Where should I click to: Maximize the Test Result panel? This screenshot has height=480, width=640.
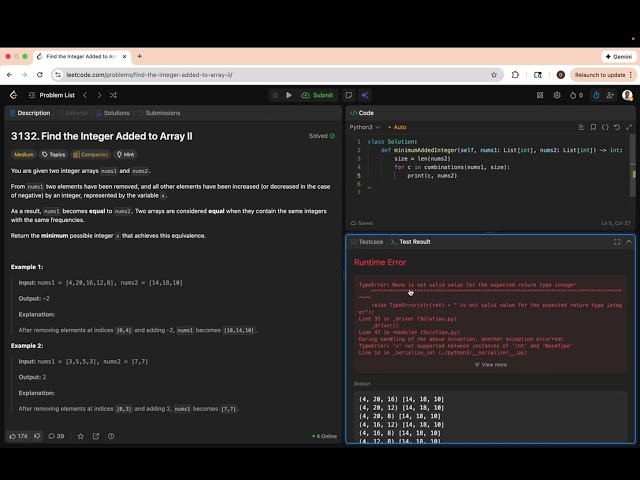tap(616, 242)
